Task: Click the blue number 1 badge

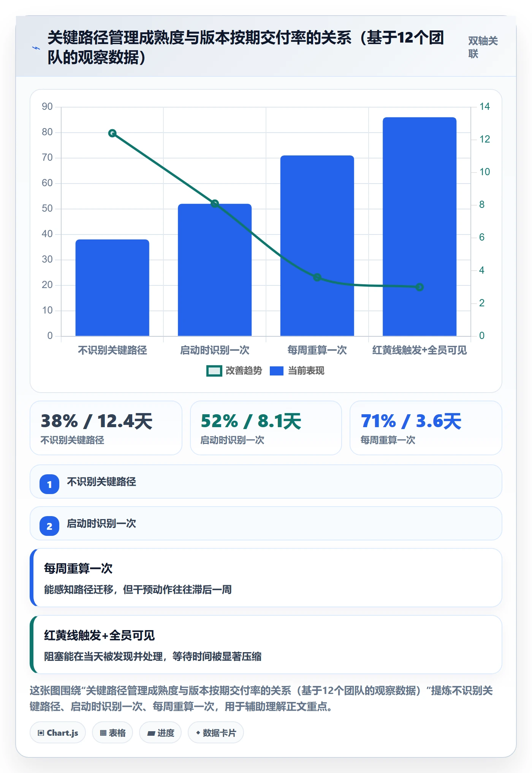Action: [49, 484]
